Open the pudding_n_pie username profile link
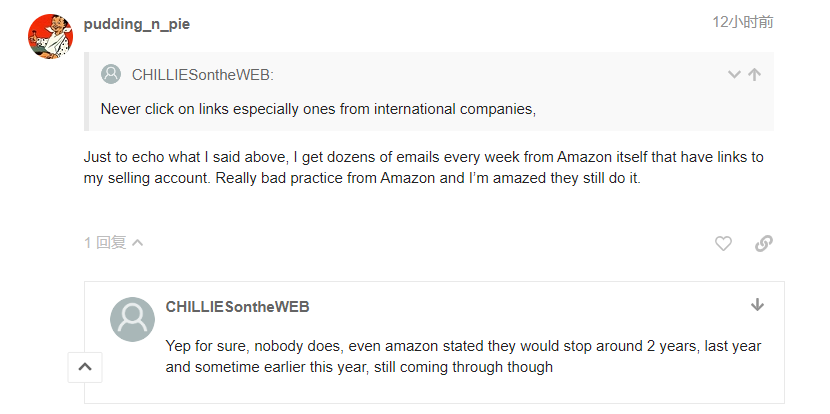Image resolution: width=830 pixels, height=414 pixels. [x=137, y=24]
